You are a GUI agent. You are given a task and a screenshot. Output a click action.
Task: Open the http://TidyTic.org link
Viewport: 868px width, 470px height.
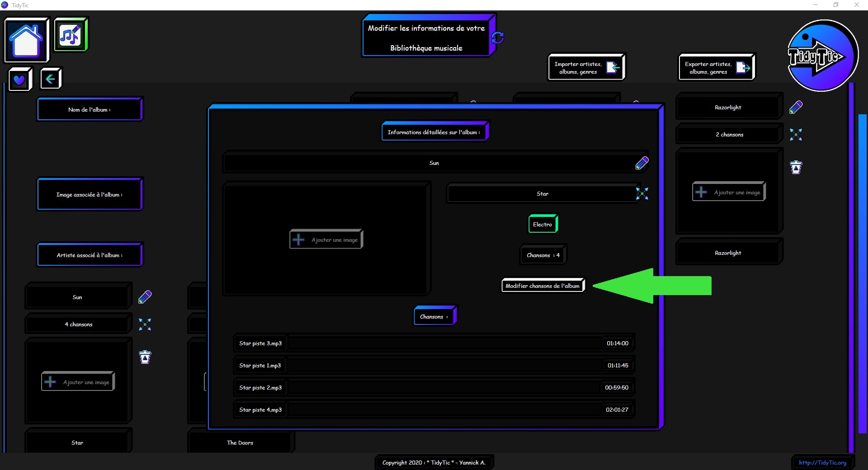[822, 462]
